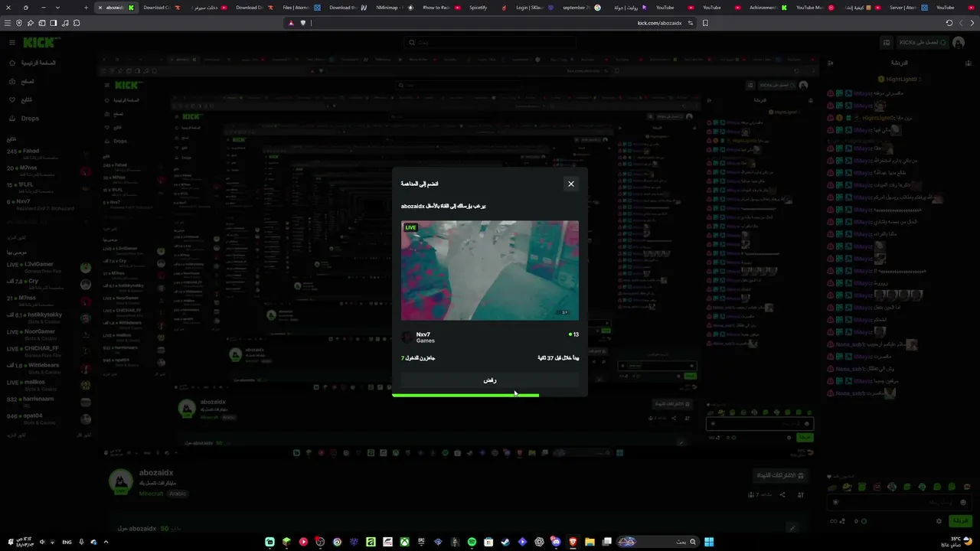
Task: Click the رفض decline button in the dialog
Action: [490, 380]
